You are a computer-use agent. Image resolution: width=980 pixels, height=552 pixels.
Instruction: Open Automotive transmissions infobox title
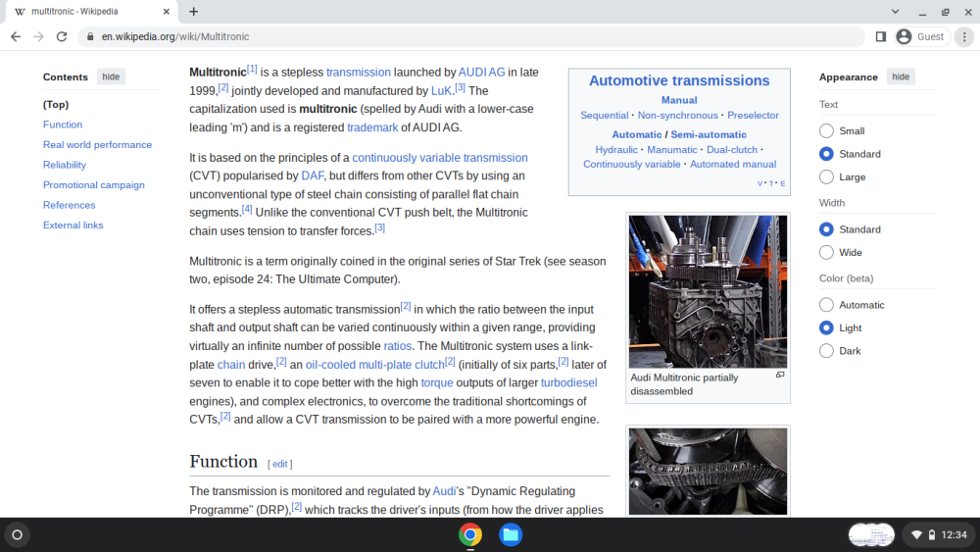(x=679, y=80)
